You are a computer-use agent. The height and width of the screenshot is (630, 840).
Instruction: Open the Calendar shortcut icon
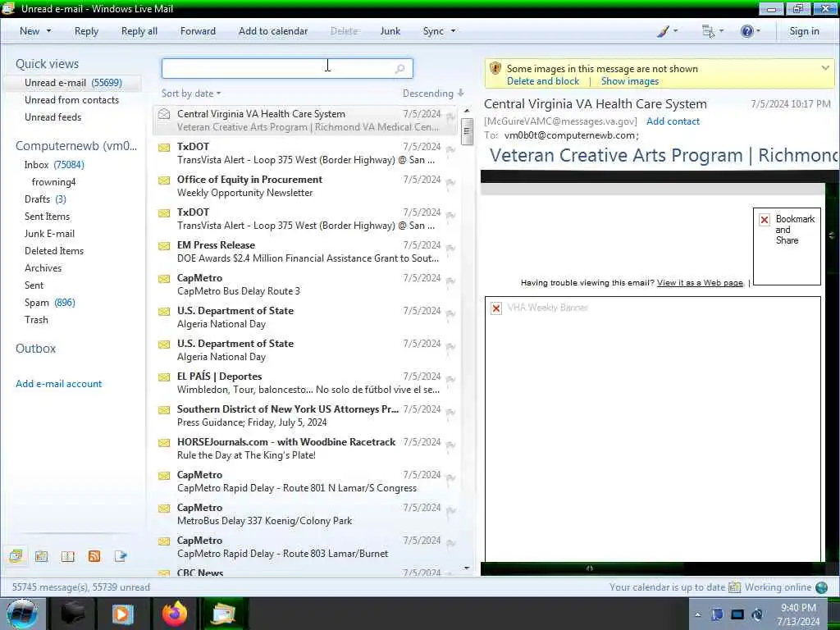pos(41,556)
